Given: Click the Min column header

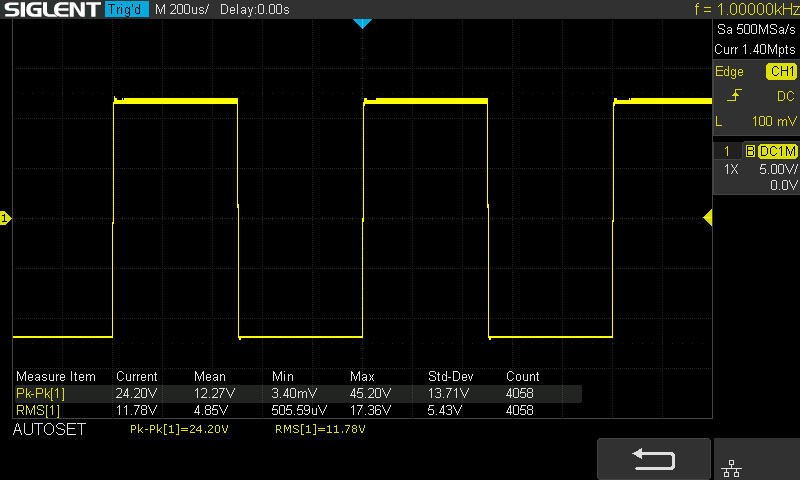Looking at the screenshot, I should 283,376.
